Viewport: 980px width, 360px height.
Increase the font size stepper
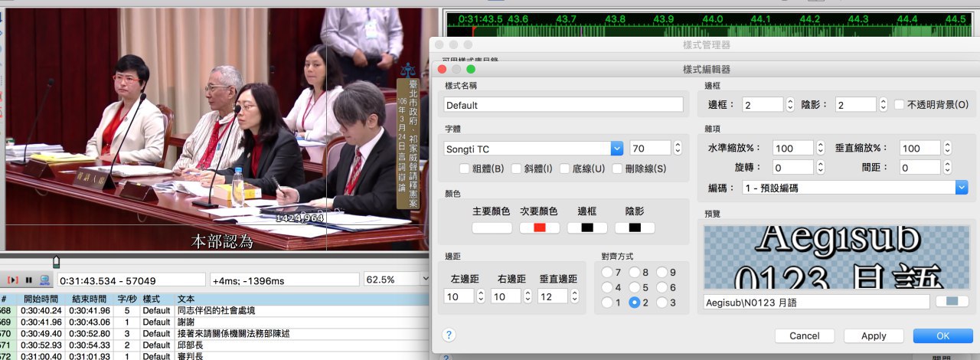click(678, 144)
